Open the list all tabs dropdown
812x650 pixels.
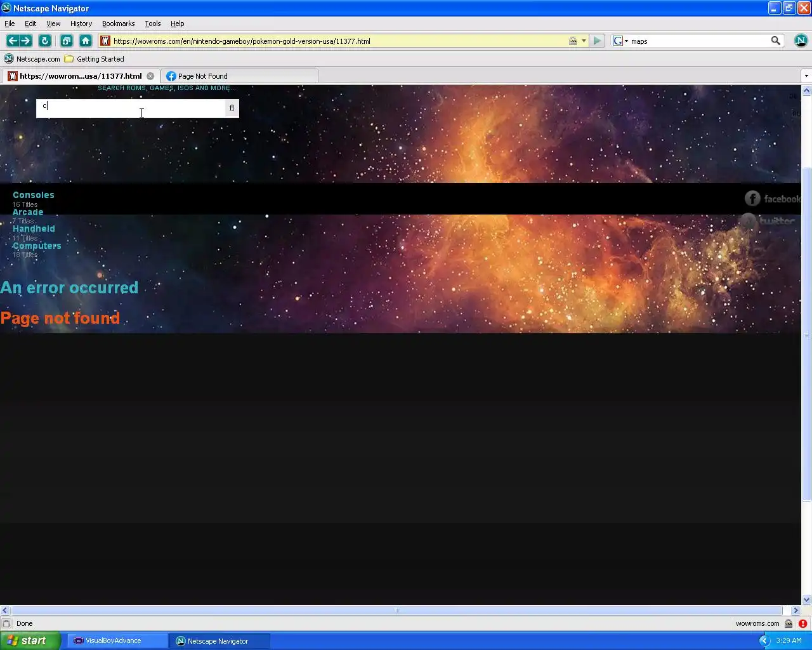pos(806,76)
